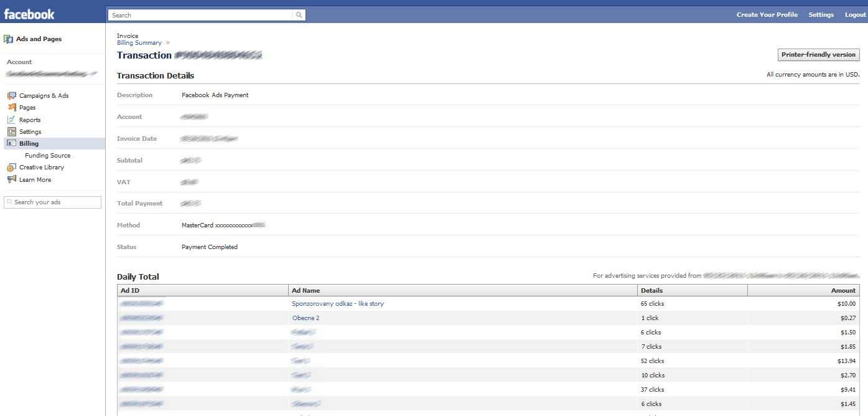This screenshot has height=416, width=868.
Task: Click Create Your Profile link
Action: tap(767, 15)
